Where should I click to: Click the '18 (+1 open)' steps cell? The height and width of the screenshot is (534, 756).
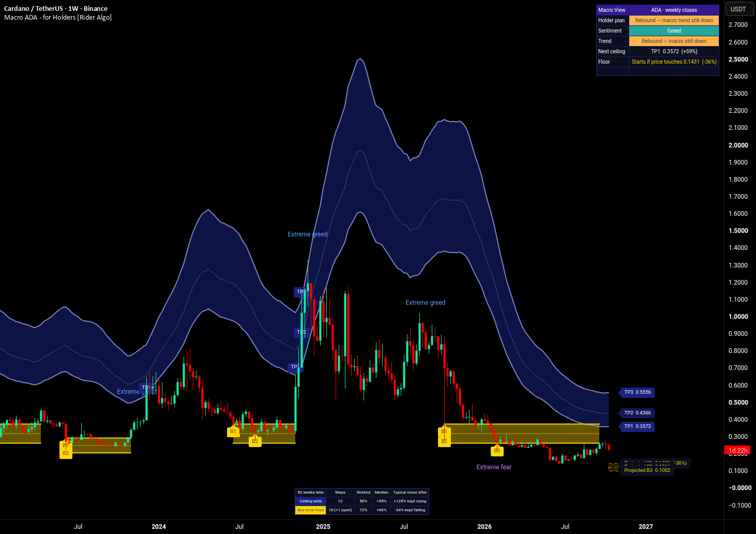tap(340, 510)
